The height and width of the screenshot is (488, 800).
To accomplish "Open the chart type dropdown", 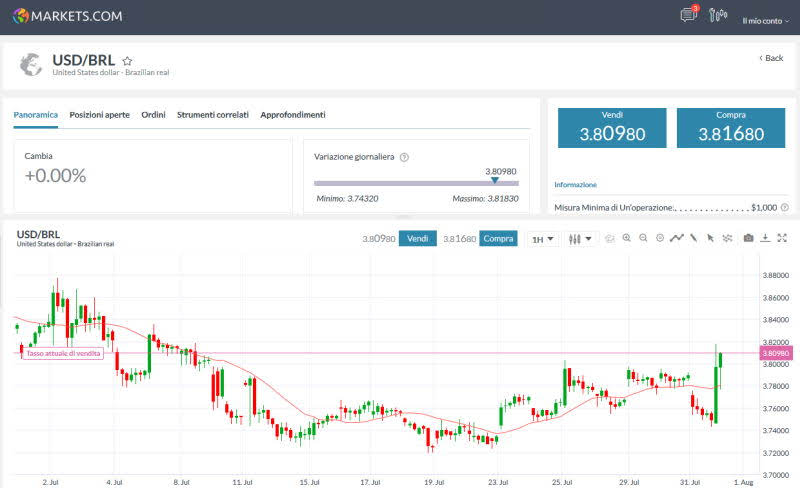I will click(579, 239).
